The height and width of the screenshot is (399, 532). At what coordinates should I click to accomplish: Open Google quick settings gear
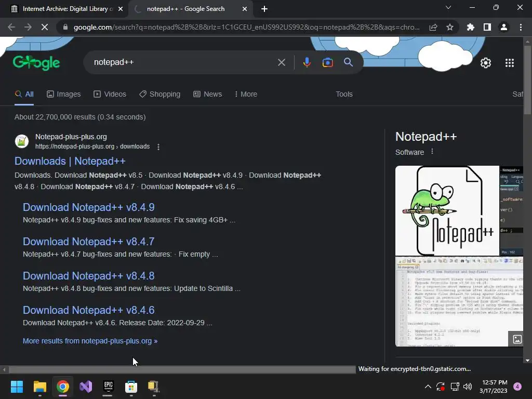coord(486,63)
